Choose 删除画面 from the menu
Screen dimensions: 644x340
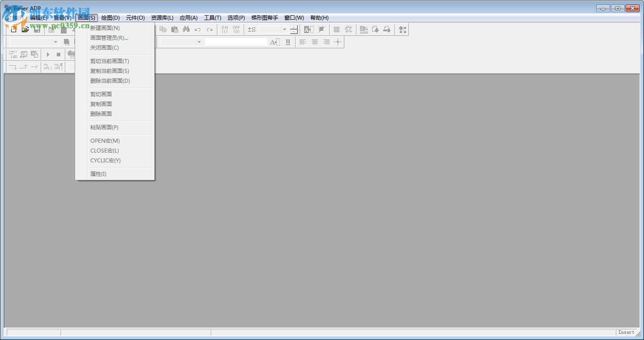click(x=115, y=114)
